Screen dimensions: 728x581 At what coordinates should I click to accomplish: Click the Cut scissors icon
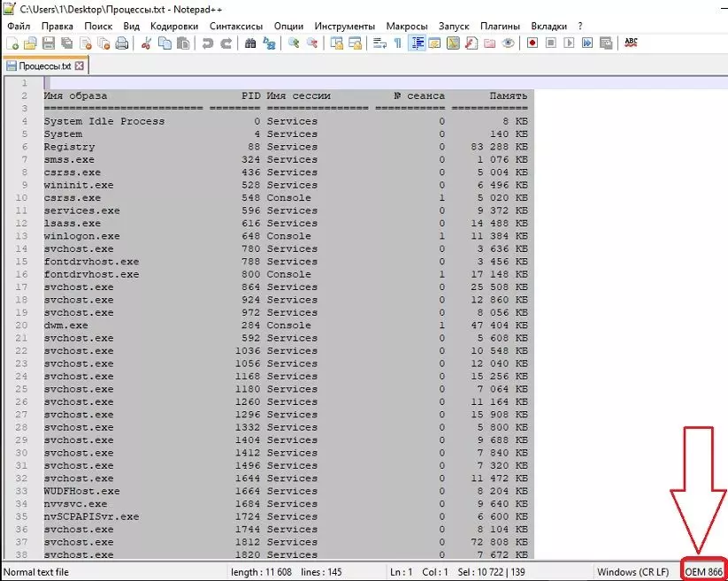[x=148, y=42]
